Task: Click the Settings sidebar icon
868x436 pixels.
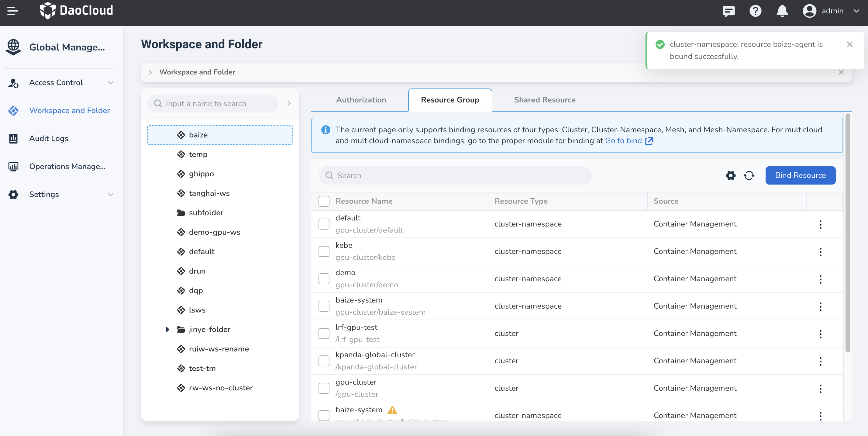Action: pyautogui.click(x=15, y=194)
